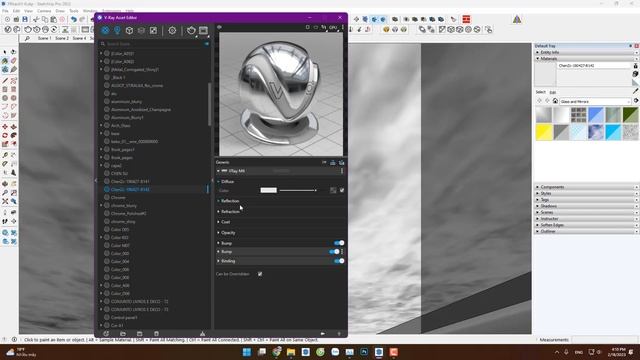640x360 pixels.
Task: Select Aluminum_Anodized_Champagne material in list
Action: pyautogui.click(x=141, y=109)
